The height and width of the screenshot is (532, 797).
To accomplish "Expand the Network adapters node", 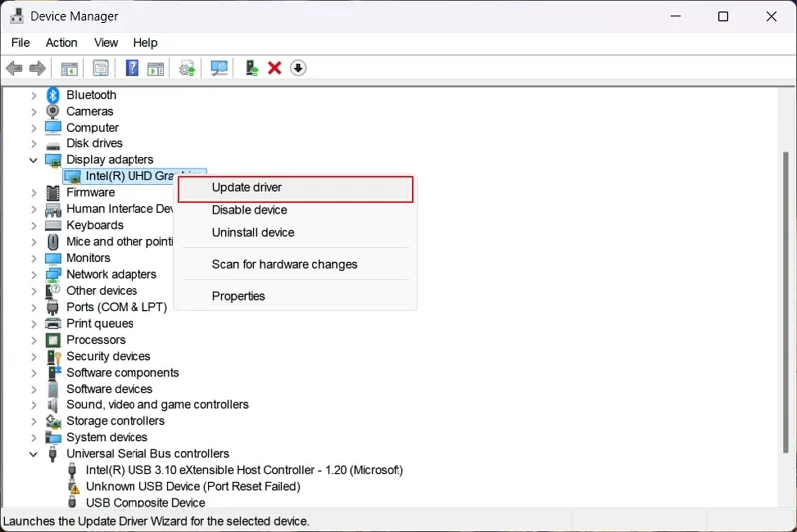I will pyautogui.click(x=34, y=275).
